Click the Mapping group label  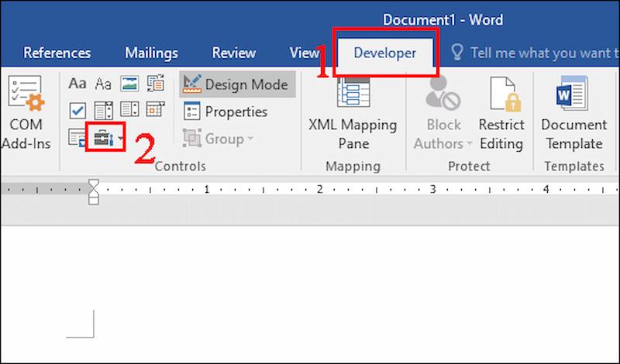(x=353, y=167)
